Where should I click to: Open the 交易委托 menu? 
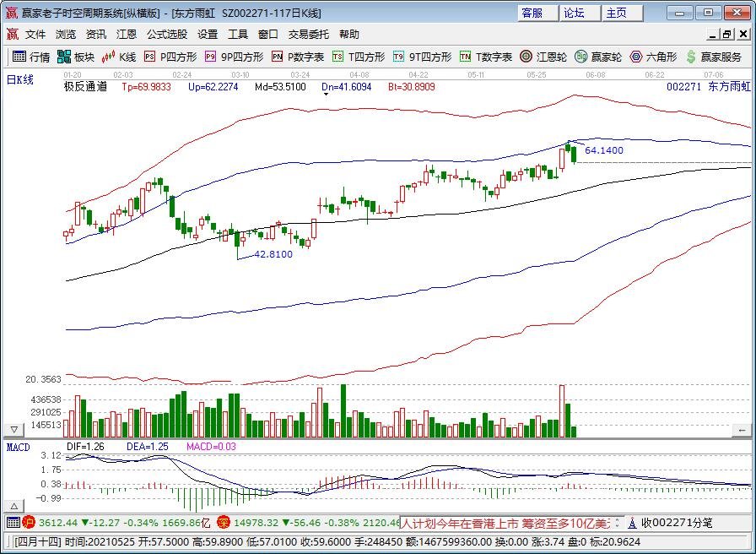309,35
